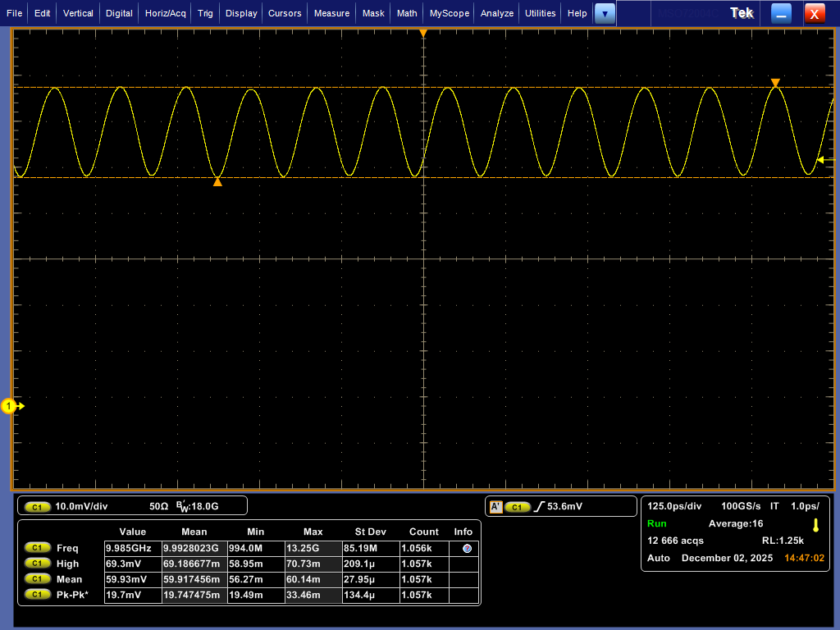Open the MyScope menu
The height and width of the screenshot is (630, 840).
click(x=450, y=13)
